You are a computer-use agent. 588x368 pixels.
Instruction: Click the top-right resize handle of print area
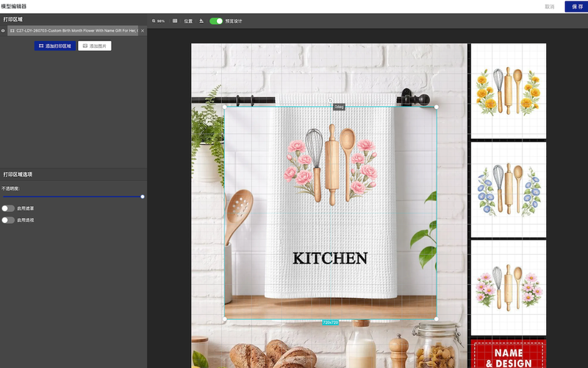(436, 107)
